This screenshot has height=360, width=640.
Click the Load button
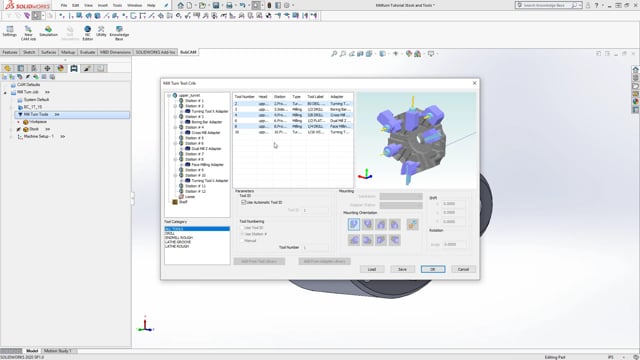coord(372,269)
